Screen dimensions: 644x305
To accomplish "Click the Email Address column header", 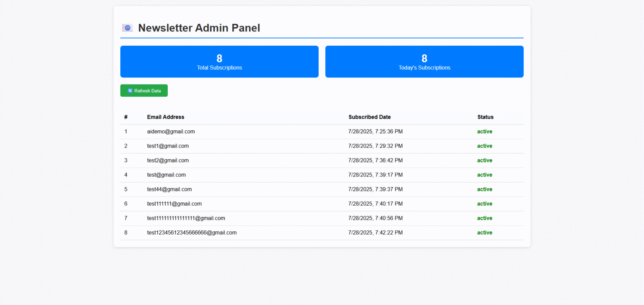I will (x=166, y=117).
